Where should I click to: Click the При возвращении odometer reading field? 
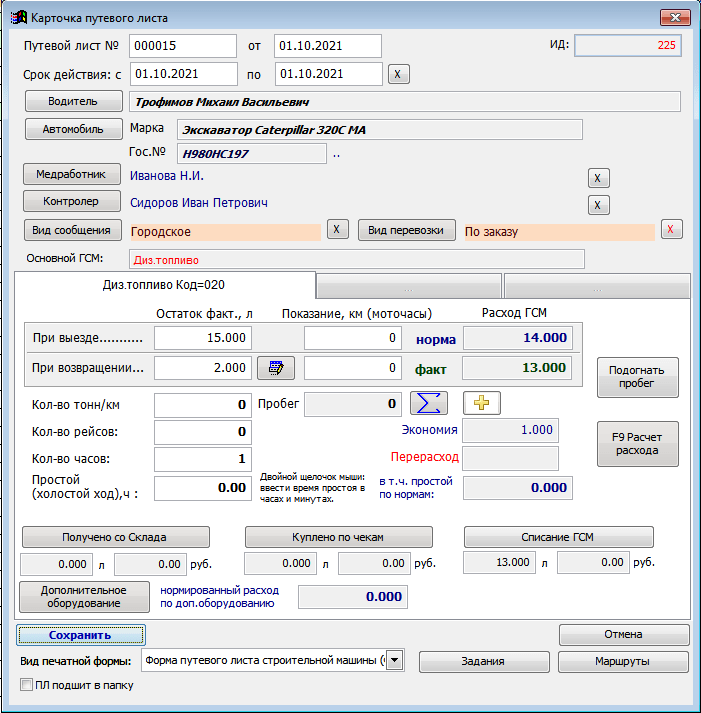353,368
